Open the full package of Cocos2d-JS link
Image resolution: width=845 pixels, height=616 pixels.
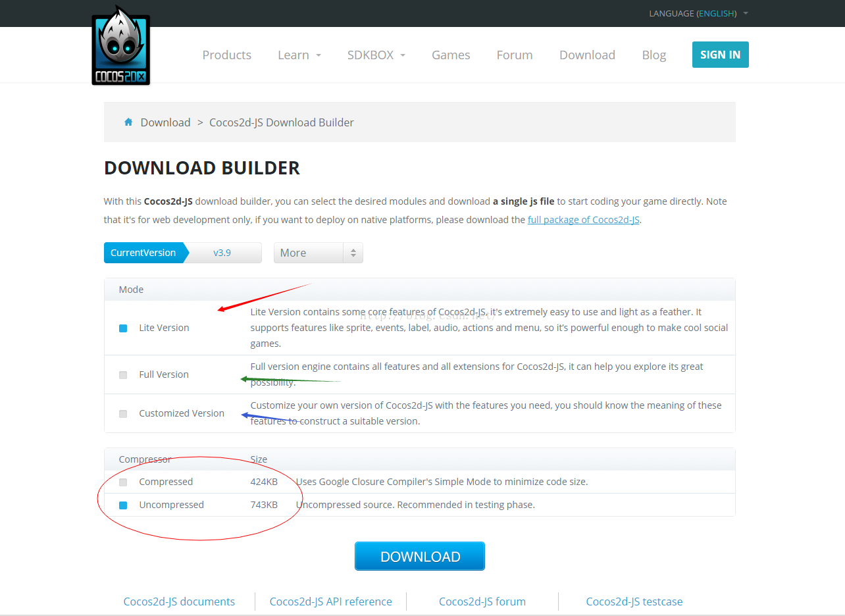pyautogui.click(x=584, y=220)
